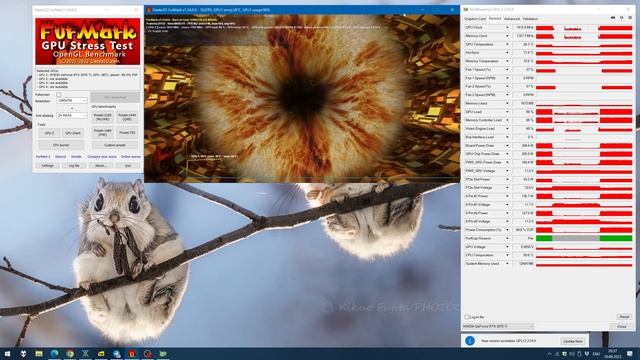
Task: Open the Anti-aliasing dropdown in FurMark
Action: coord(72,116)
